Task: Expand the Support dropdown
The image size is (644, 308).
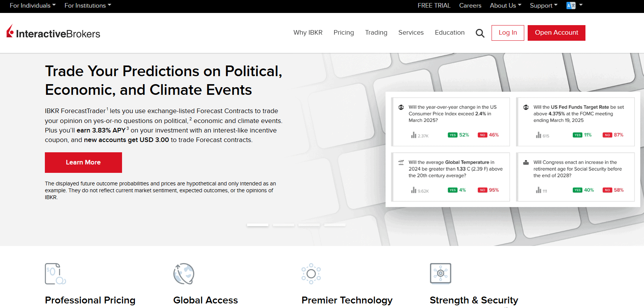Action: 544,5
